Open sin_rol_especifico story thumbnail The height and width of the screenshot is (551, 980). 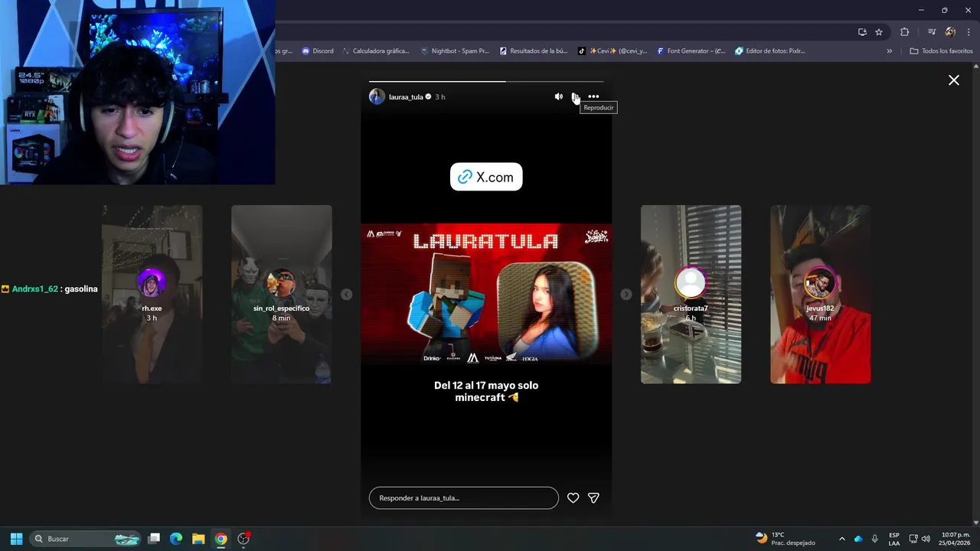(282, 294)
